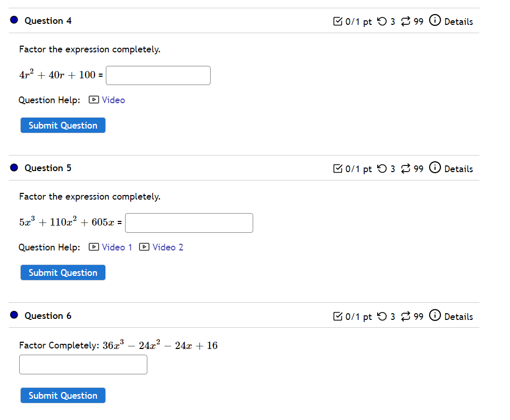Open the info icon next to Question 4 Details
The height and width of the screenshot is (420, 510).
point(435,21)
